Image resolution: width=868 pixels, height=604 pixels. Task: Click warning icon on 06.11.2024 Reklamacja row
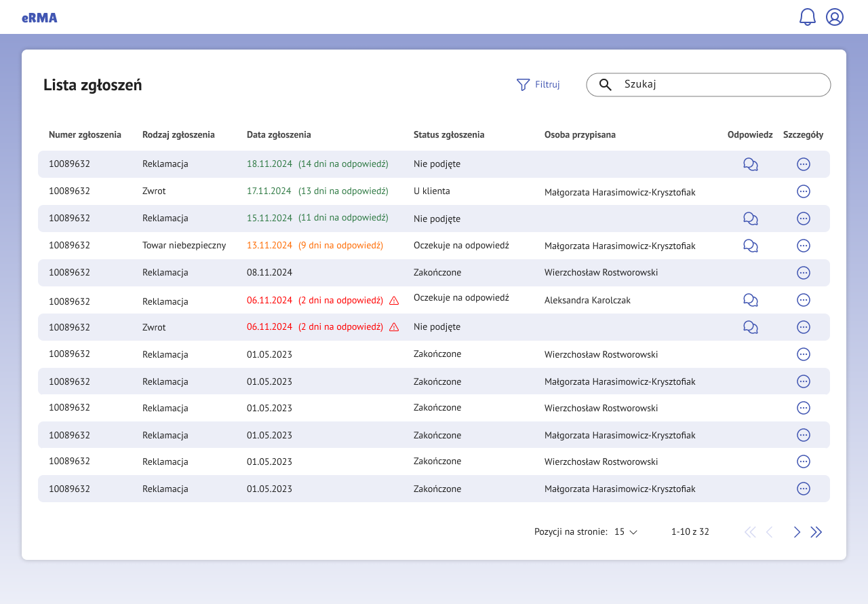tap(394, 301)
